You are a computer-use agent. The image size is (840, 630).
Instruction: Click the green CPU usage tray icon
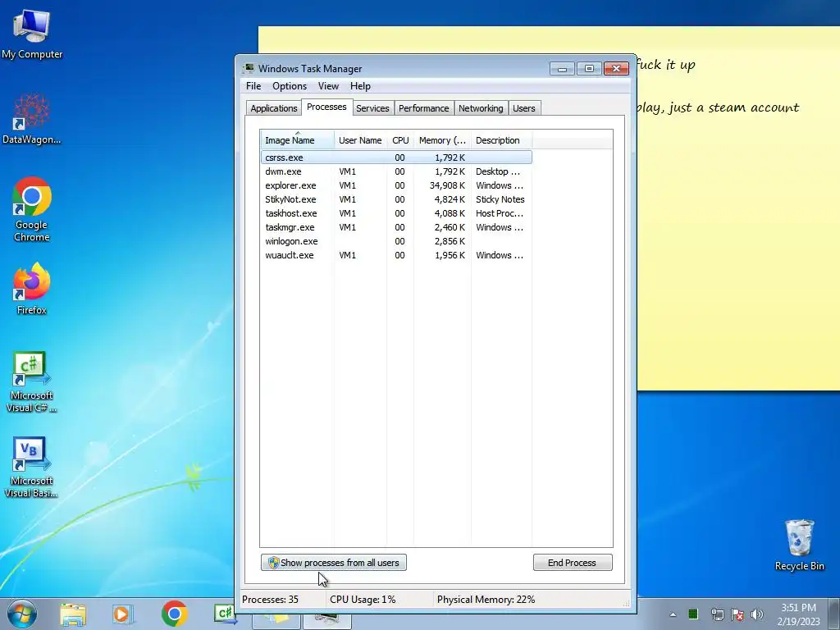click(x=693, y=614)
